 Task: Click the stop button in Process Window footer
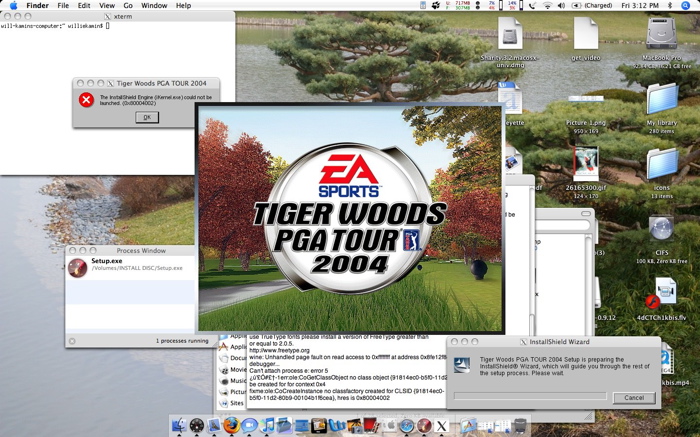click(x=72, y=341)
